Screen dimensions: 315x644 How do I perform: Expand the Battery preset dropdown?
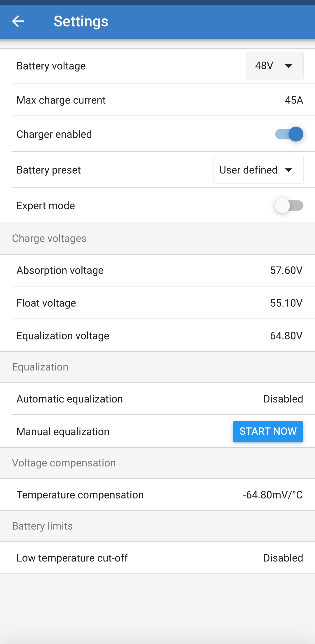coord(258,170)
